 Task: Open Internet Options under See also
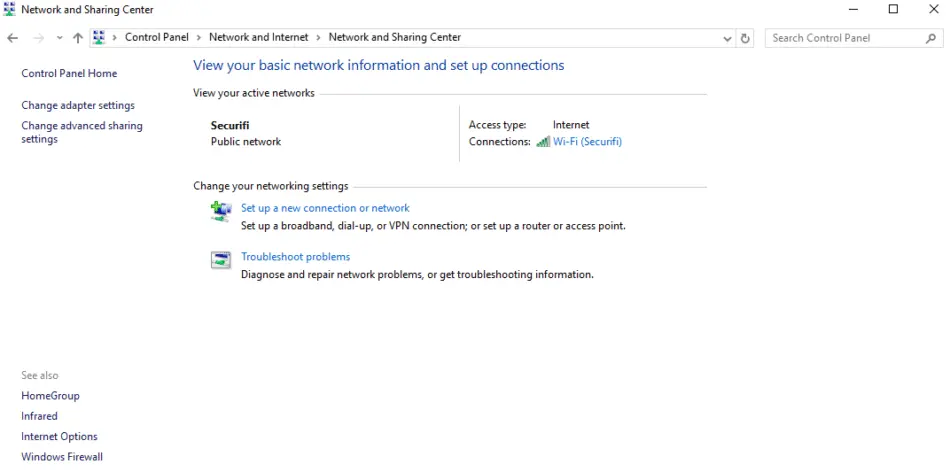(59, 436)
